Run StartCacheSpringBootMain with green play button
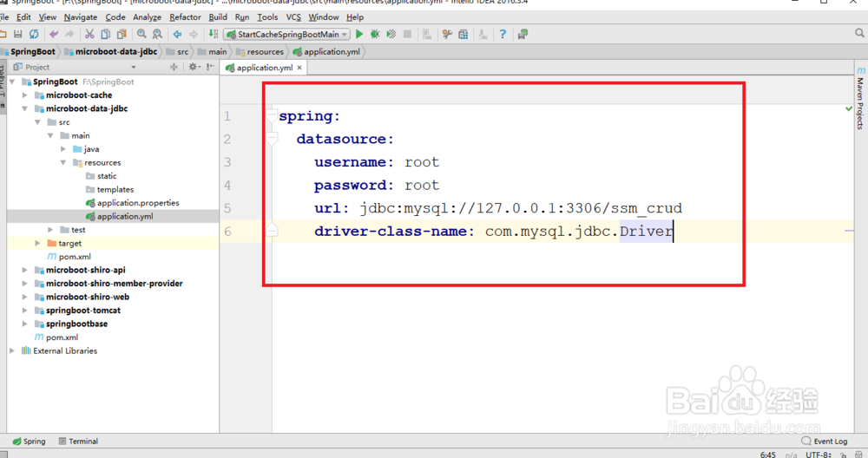Screen dimensions: 868x458 point(359,35)
